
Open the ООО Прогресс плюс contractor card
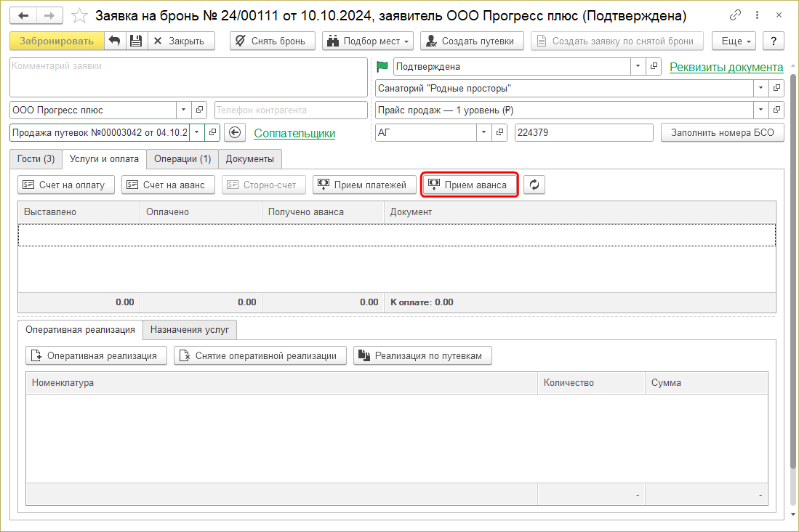point(199,110)
